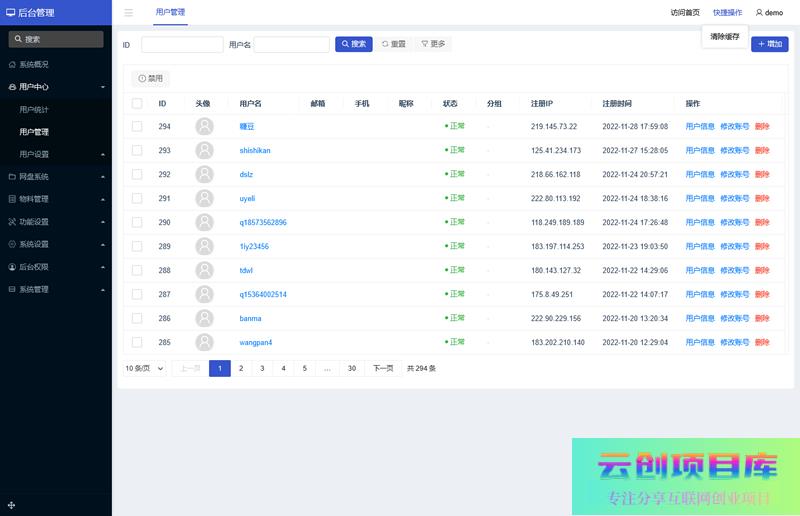Click the fullscreen move icon at sidebar bottom
The width and height of the screenshot is (800, 516).
11,505
